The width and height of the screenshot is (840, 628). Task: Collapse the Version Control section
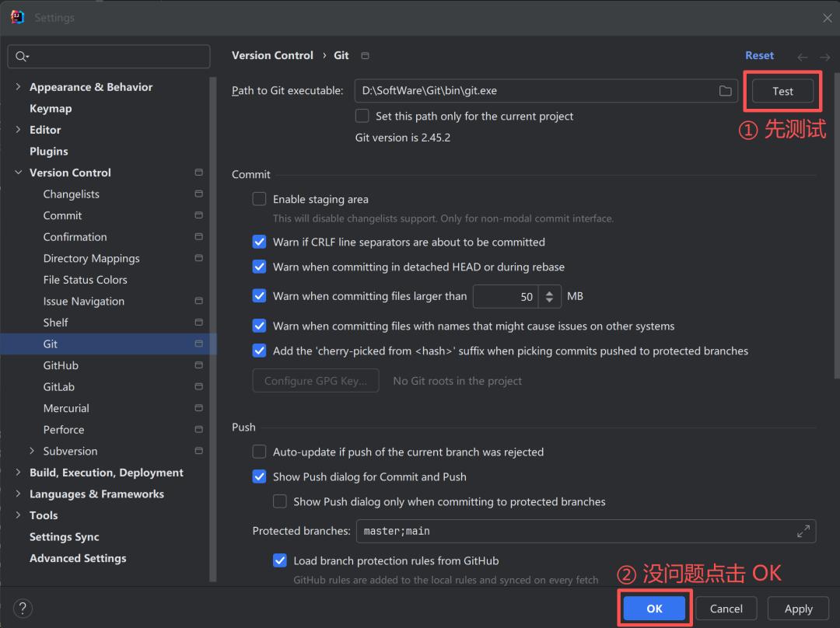click(18, 173)
